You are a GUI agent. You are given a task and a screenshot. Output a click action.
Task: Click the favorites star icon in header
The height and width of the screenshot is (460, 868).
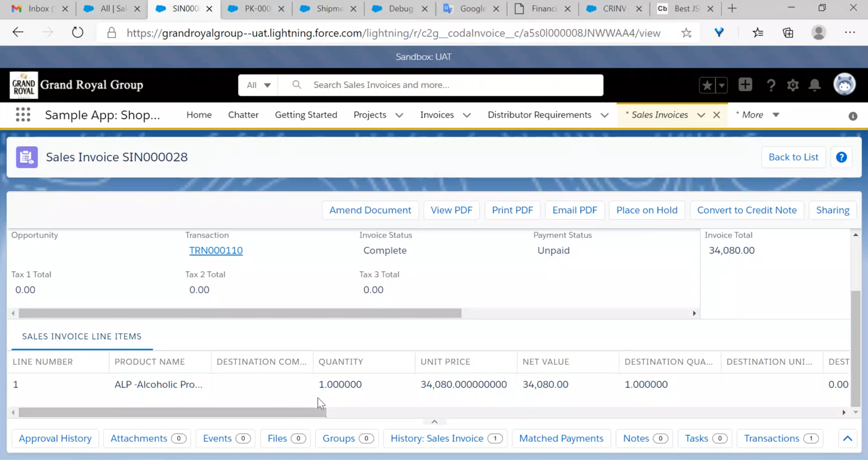(707, 85)
